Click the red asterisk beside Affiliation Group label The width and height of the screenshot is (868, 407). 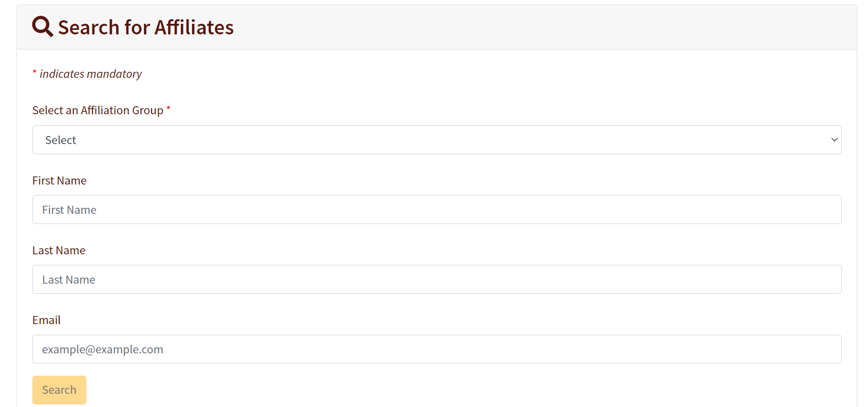pyautogui.click(x=168, y=109)
